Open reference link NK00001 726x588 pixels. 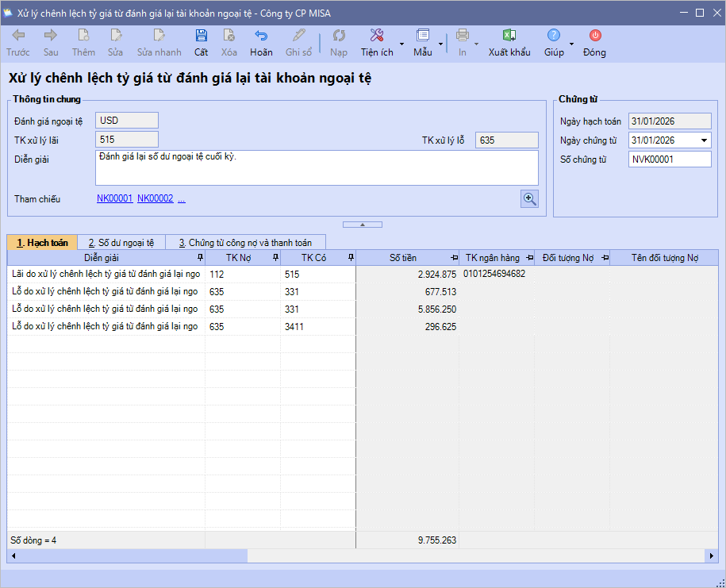(x=114, y=199)
